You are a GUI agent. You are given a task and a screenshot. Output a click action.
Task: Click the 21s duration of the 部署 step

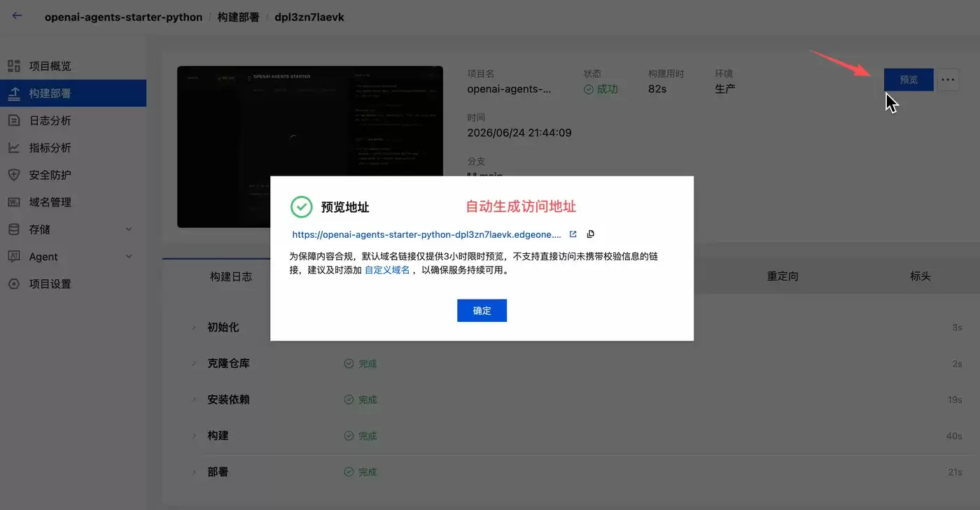(x=955, y=472)
